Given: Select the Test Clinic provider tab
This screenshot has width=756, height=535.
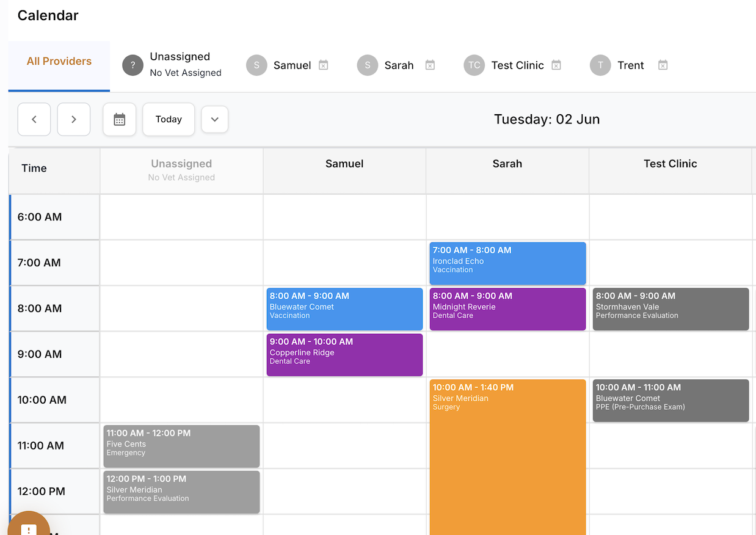Looking at the screenshot, I should pos(512,65).
